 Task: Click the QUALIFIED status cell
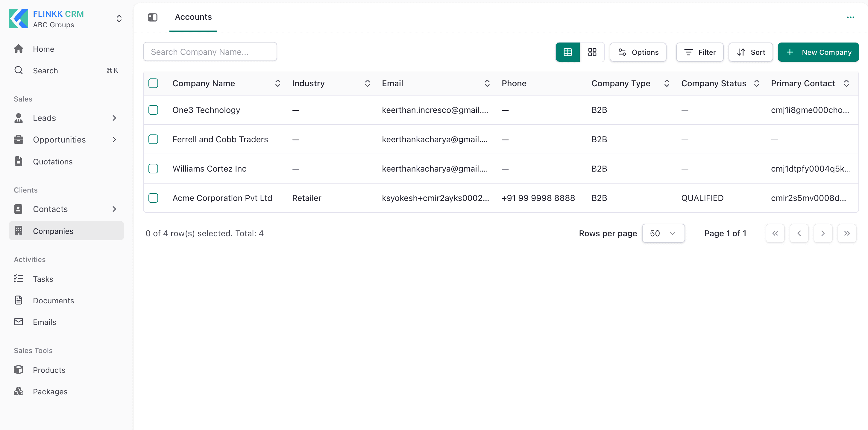(702, 198)
